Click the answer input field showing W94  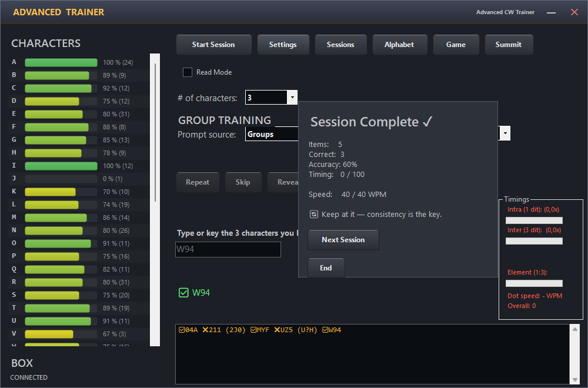[228, 249]
